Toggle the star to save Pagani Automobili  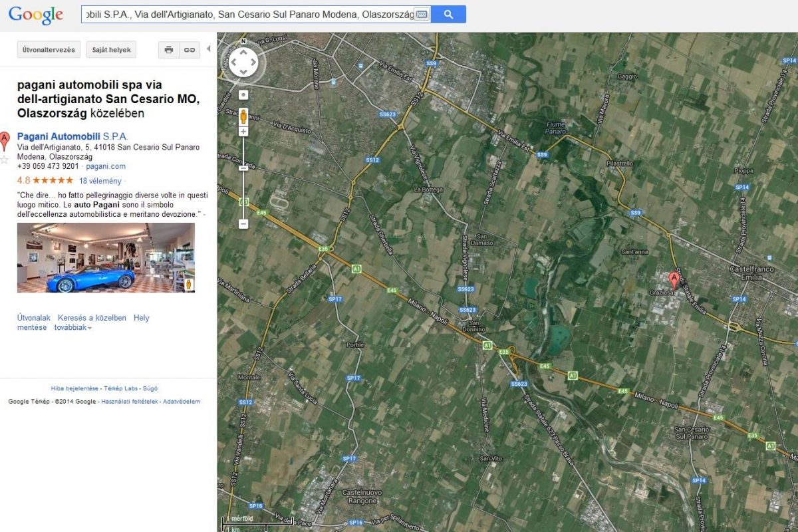(x=4, y=160)
